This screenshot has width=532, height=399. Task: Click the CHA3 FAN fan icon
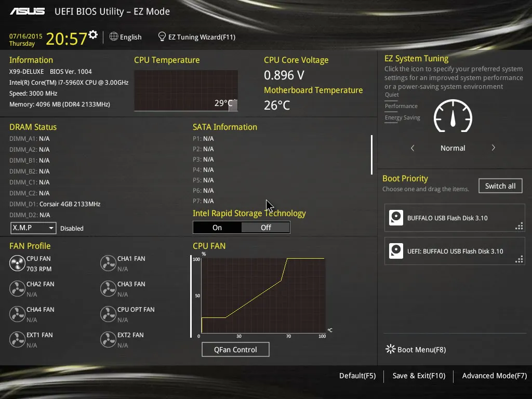click(x=108, y=289)
